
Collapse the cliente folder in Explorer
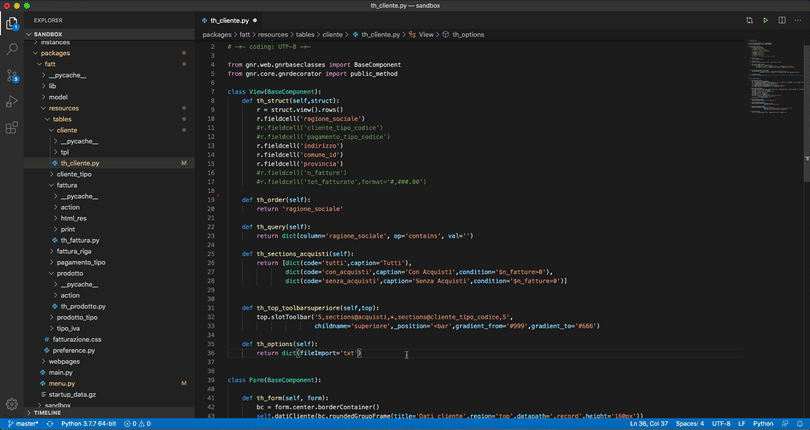point(66,130)
